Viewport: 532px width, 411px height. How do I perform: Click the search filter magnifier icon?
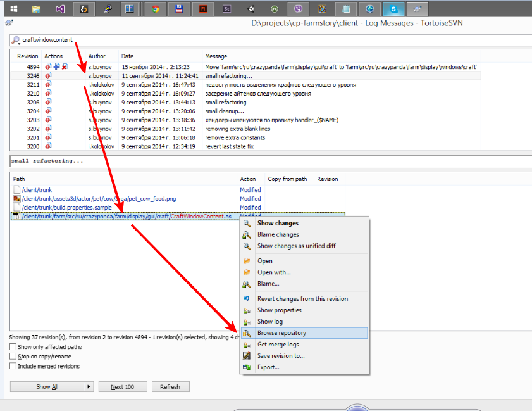pos(15,40)
